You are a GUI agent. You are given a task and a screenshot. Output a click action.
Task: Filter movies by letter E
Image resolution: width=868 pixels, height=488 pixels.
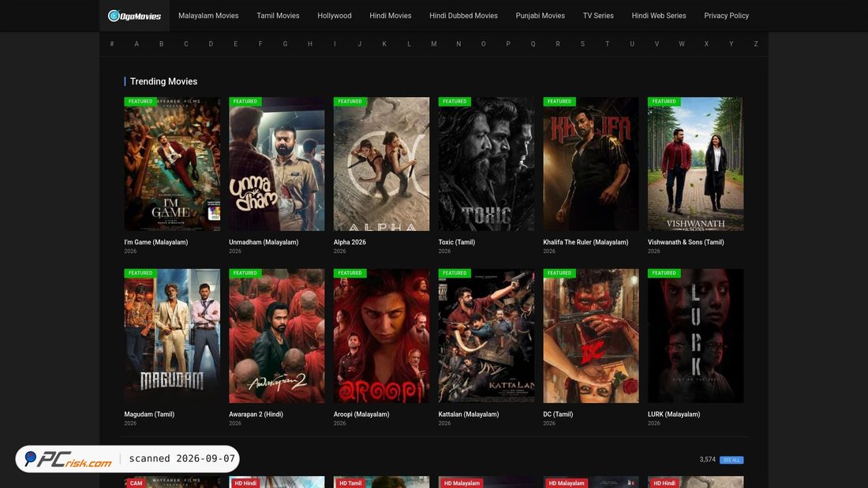[x=236, y=43]
